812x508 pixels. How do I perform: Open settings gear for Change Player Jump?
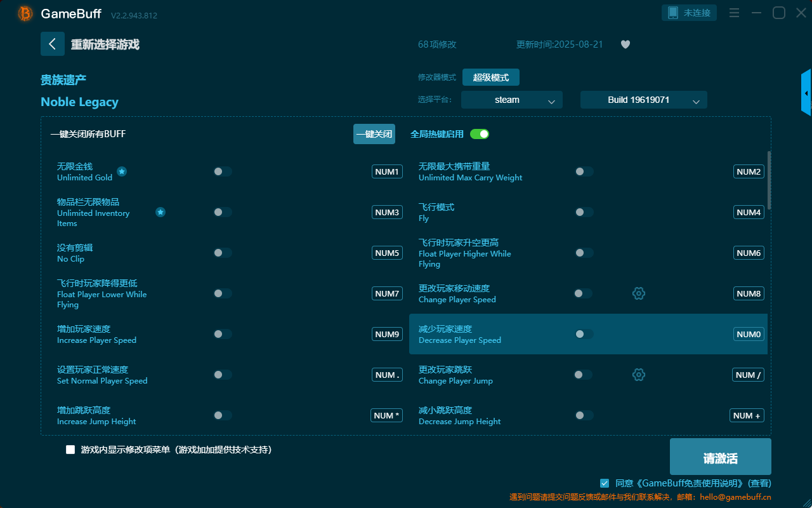point(639,375)
